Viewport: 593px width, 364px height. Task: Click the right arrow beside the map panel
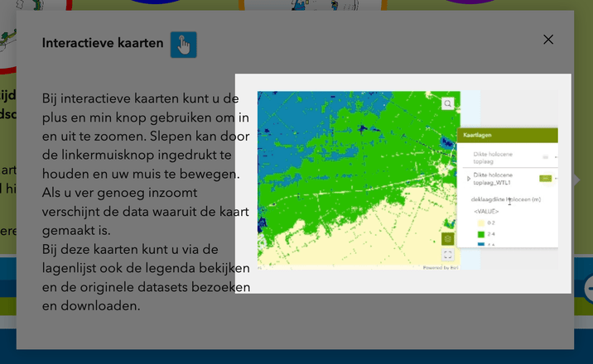(x=576, y=180)
